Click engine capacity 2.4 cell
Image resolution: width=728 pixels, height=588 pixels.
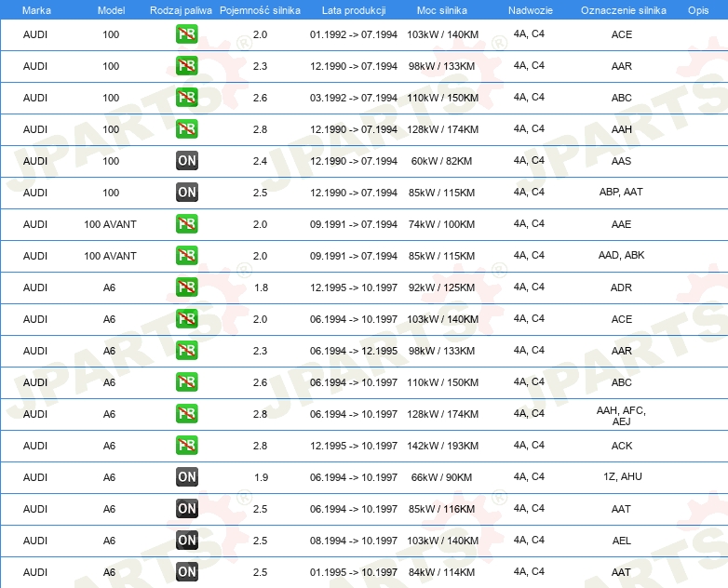point(260,161)
